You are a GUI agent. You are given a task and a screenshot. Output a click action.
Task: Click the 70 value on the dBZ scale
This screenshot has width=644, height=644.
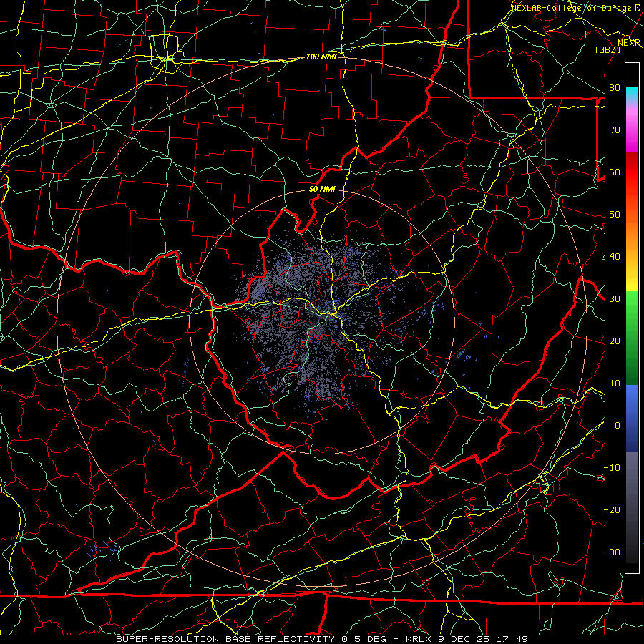[x=615, y=130]
